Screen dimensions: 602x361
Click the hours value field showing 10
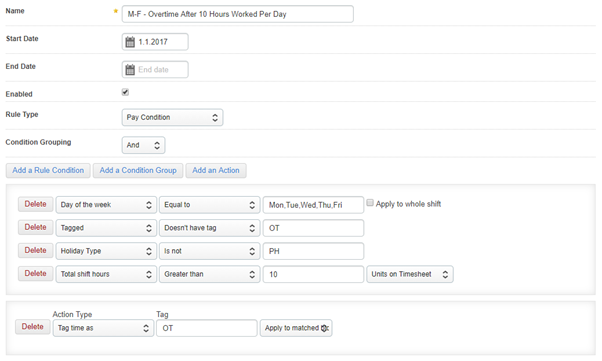tap(313, 274)
